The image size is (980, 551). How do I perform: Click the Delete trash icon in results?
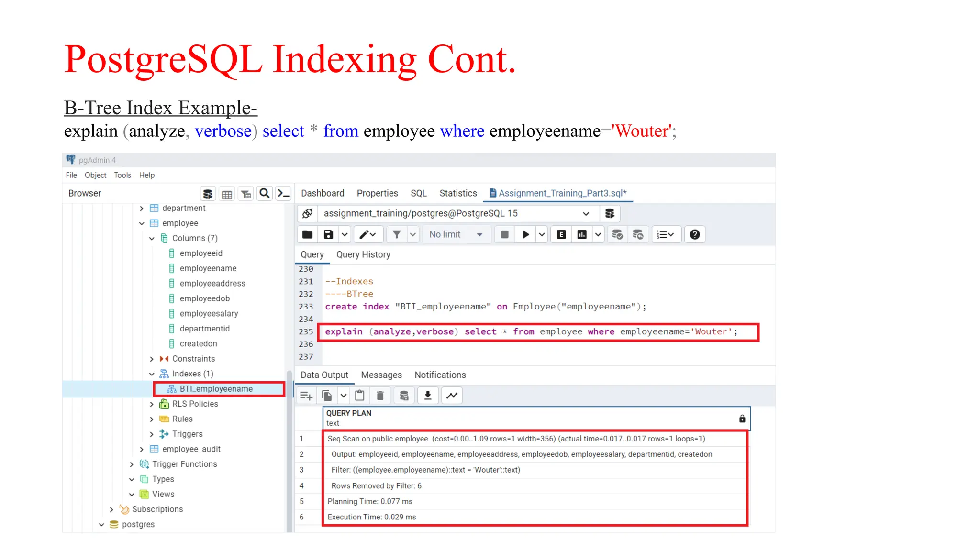click(380, 396)
